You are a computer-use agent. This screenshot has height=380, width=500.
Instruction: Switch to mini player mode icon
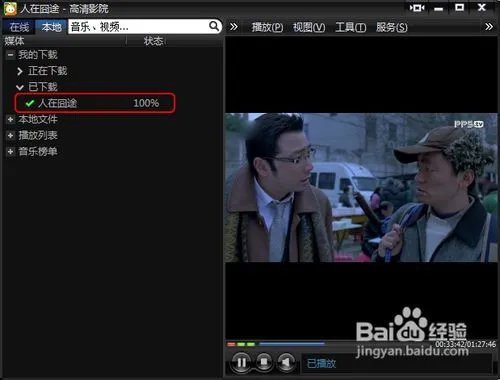(x=417, y=8)
